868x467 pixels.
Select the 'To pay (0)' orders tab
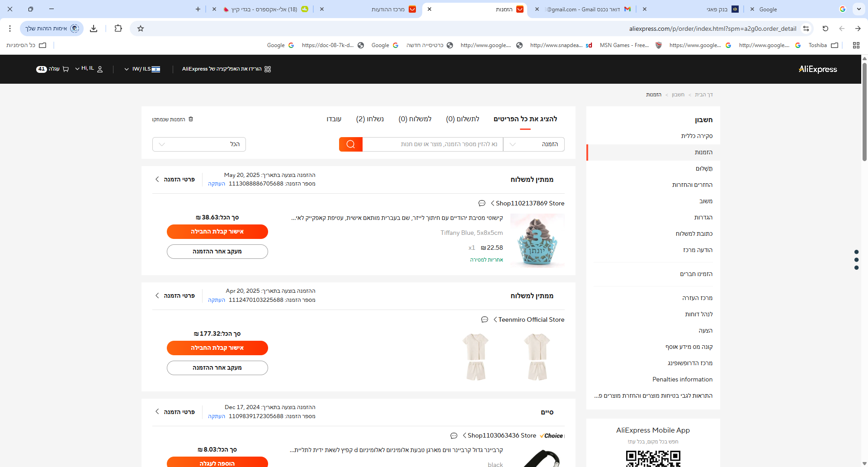462,119
